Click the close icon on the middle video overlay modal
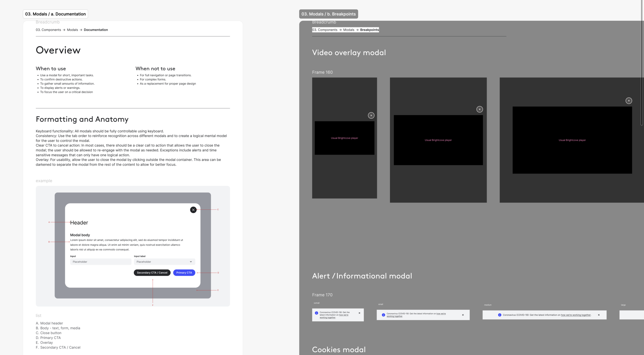 point(479,109)
